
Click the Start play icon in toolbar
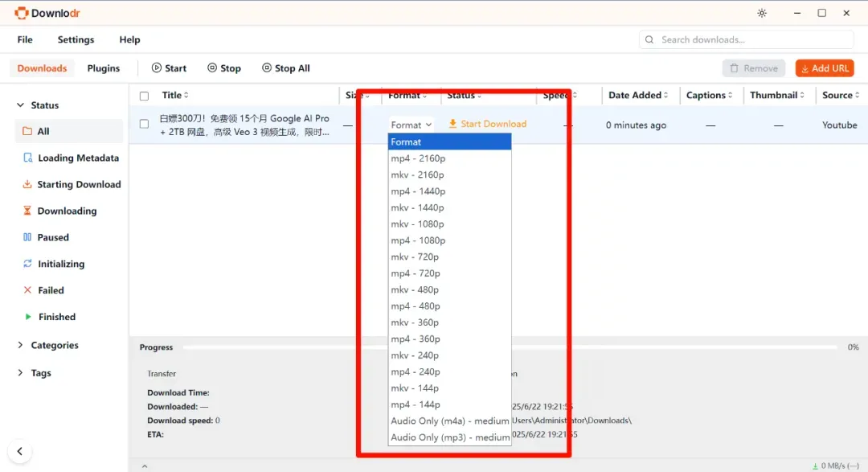(x=156, y=68)
